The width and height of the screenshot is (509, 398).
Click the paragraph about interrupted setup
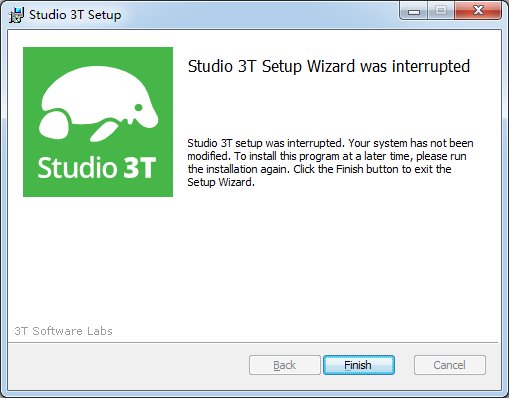330,163
